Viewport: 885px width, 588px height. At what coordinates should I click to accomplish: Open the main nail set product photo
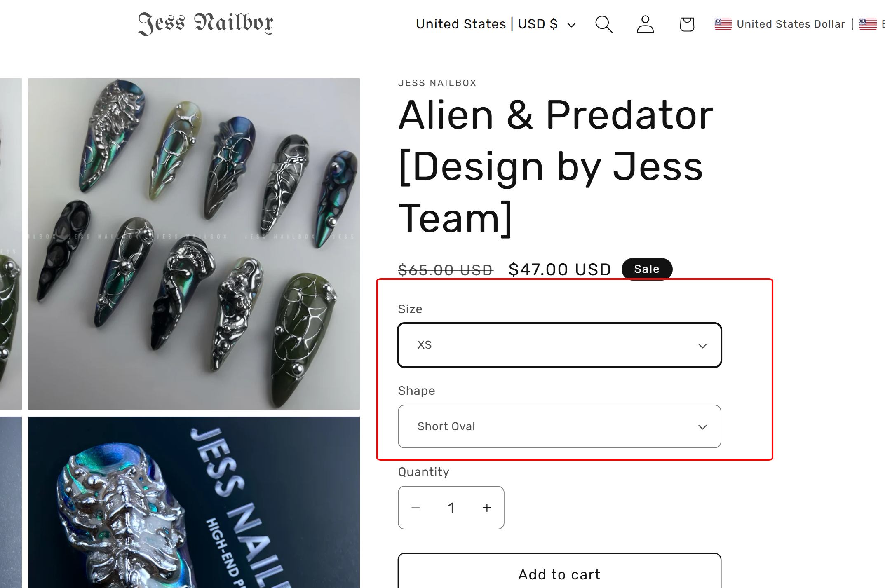pyautogui.click(x=194, y=244)
